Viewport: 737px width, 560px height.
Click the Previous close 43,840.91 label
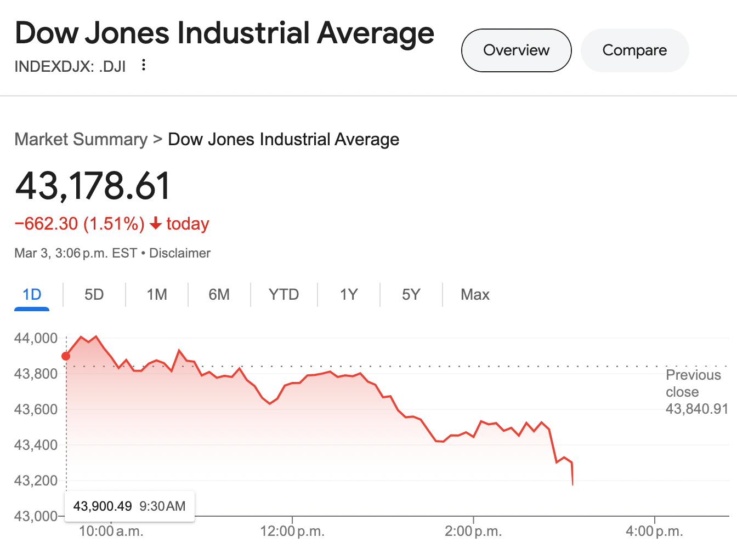click(696, 392)
